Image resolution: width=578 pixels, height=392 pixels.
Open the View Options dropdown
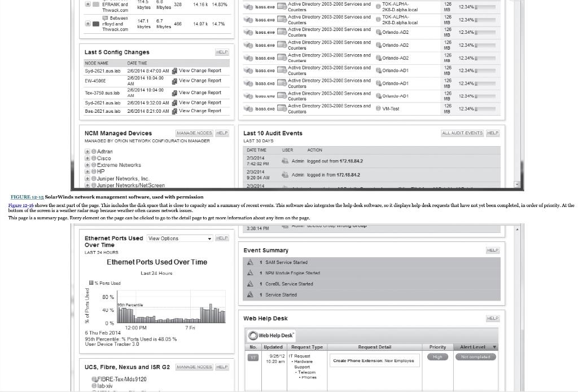179,239
